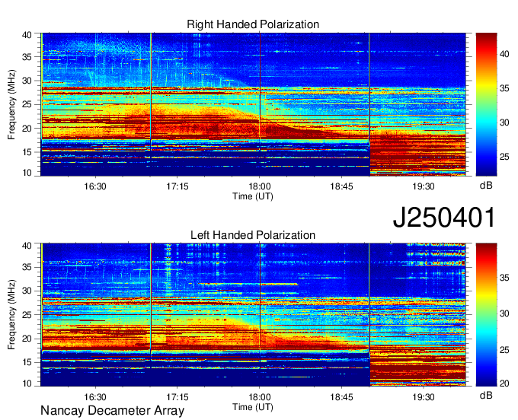518x420 pixels.
Task: Click the 16:30 time tick label under the top plot
Action: [x=95, y=186]
